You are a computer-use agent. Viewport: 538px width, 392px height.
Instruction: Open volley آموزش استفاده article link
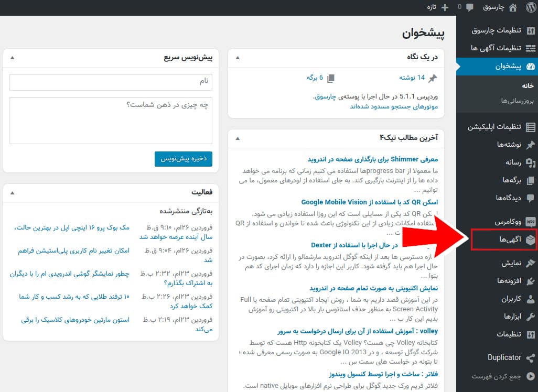[358, 331]
